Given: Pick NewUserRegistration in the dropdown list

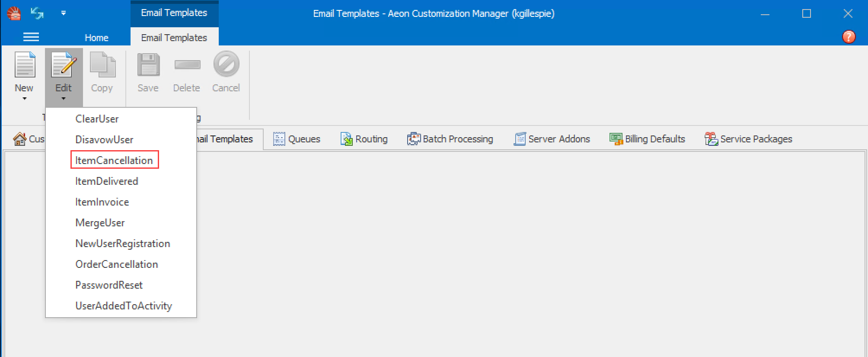Looking at the screenshot, I should [x=123, y=243].
